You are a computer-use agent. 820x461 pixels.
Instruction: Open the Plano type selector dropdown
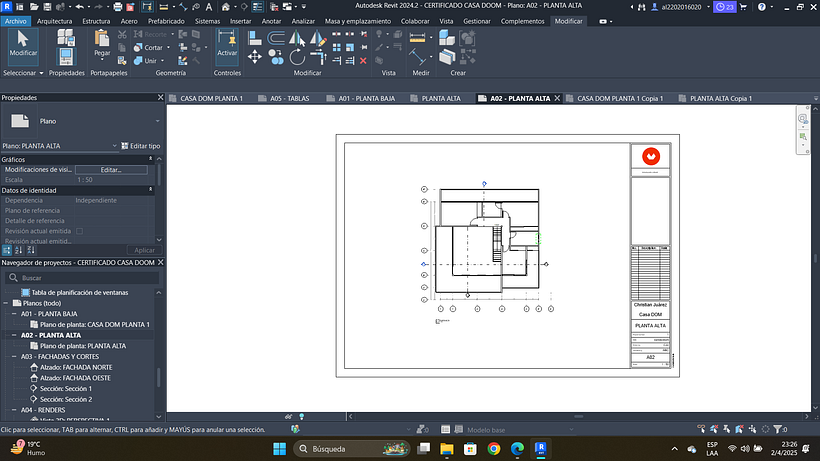pos(157,121)
